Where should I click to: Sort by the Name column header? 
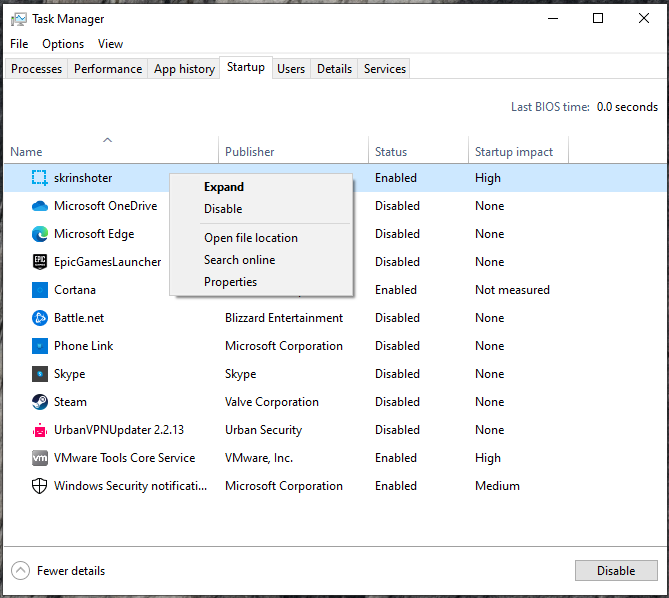(x=111, y=150)
